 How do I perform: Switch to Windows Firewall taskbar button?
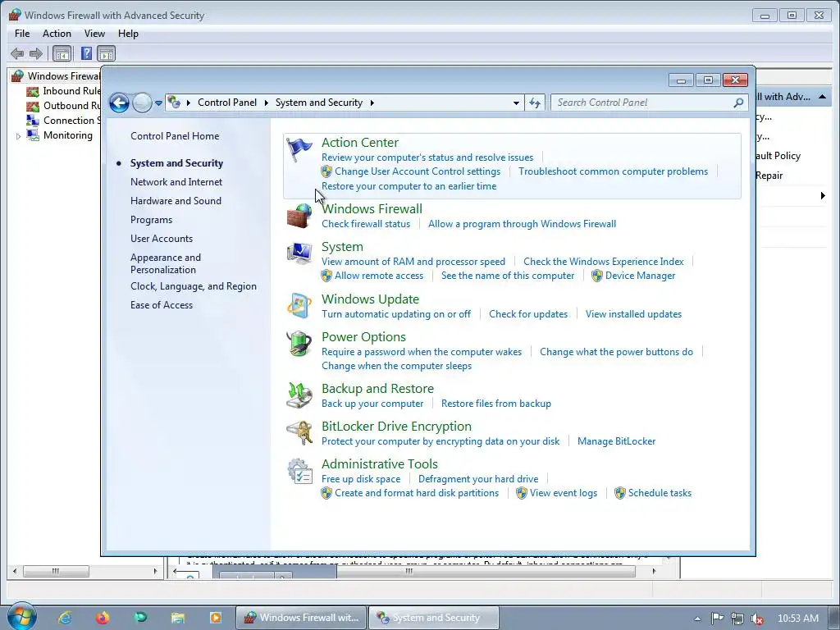pyautogui.click(x=301, y=618)
